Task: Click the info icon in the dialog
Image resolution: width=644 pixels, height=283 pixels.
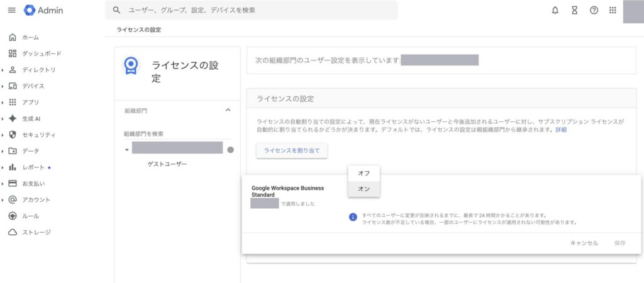Action: (353, 217)
